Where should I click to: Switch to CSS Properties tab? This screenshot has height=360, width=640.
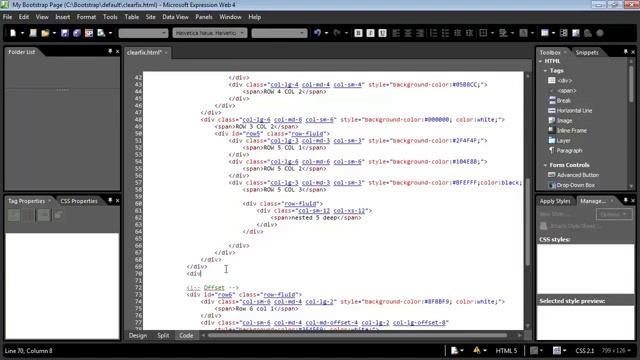(79, 201)
